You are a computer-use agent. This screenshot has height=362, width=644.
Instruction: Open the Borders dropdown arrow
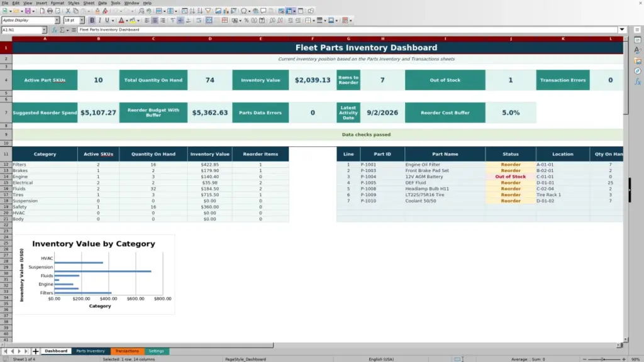pos(314,21)
